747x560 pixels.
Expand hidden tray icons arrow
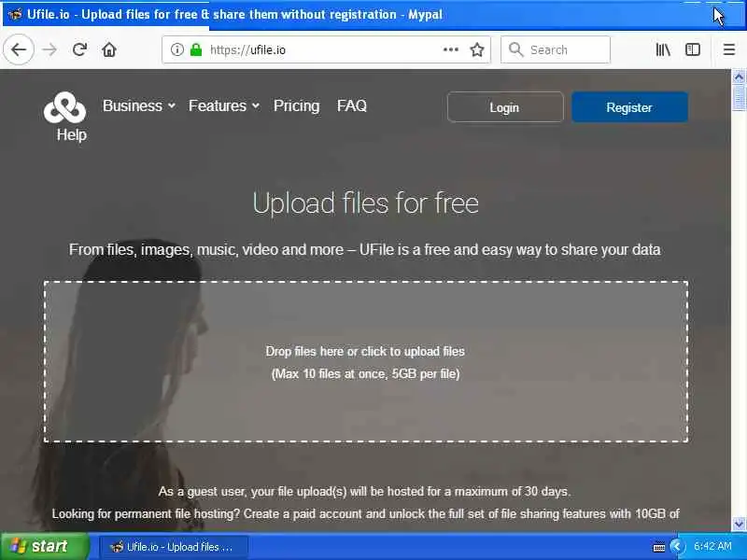click(x=676, y=546)
